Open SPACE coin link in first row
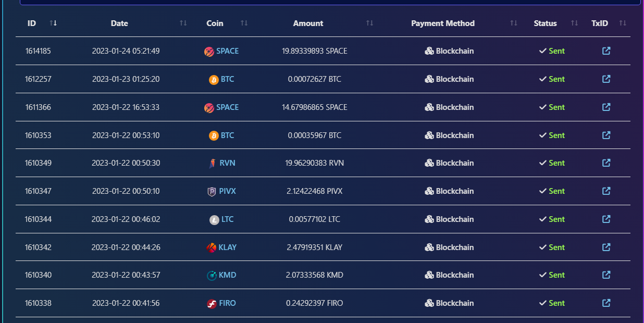 coord(227,51)
